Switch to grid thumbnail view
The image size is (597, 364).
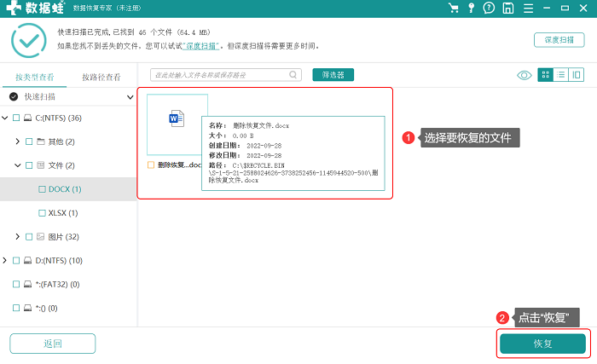545,75
